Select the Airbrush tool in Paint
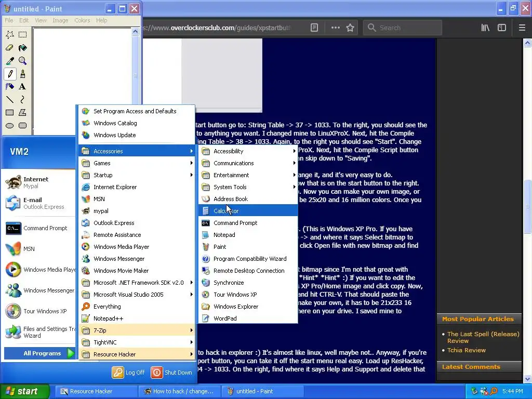 coord(10,87)
